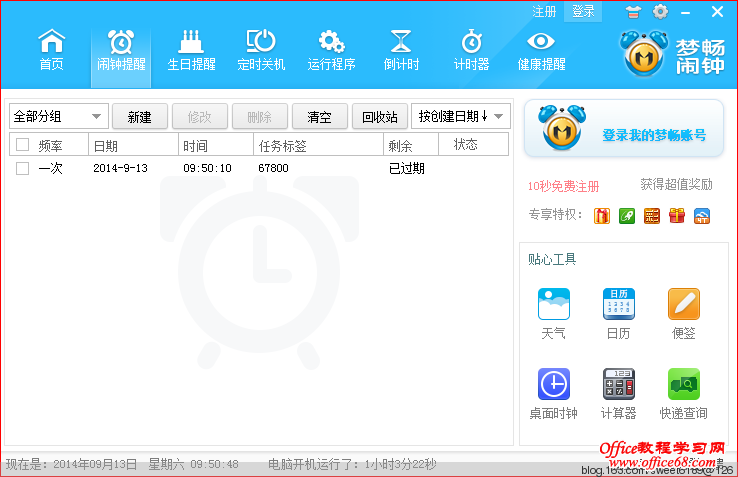Toggle the select-all checkbox in header
This screenshot has width=738, height=477.
(x=23, y=145)
